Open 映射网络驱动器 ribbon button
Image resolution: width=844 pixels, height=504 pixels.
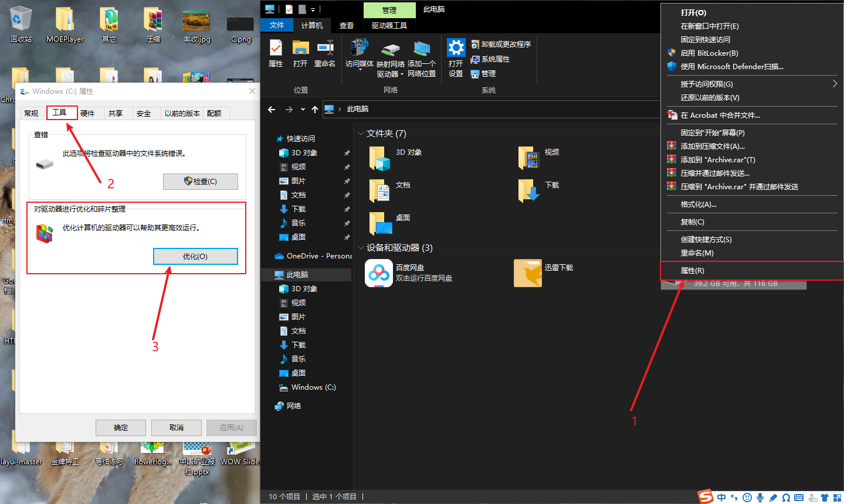[391, 59]
